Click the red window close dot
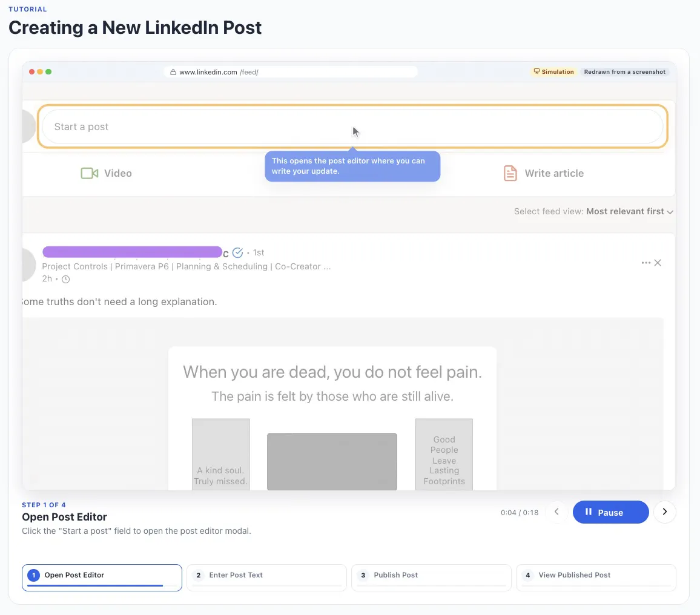This screenshot has width=700, height=615. (31, 72)
